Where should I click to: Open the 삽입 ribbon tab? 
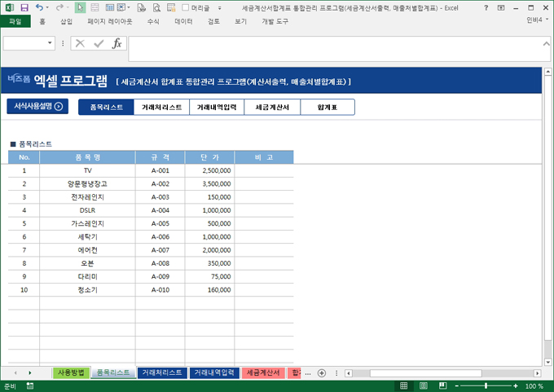coord(66,21)
